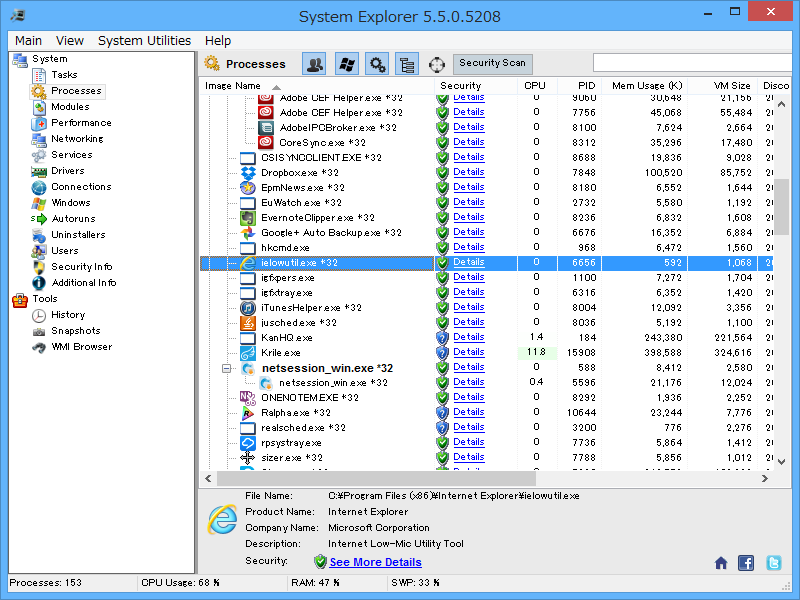Sort by the Security column header

476,86
